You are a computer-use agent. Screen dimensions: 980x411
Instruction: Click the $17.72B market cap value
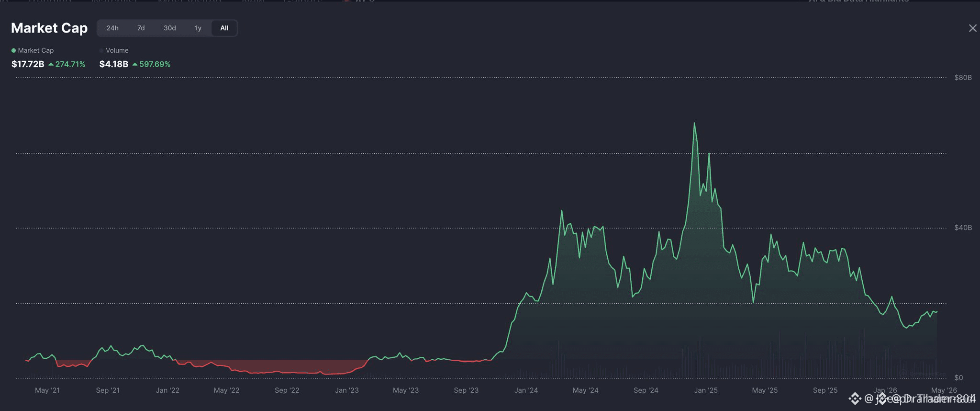(x=28, y=64)
